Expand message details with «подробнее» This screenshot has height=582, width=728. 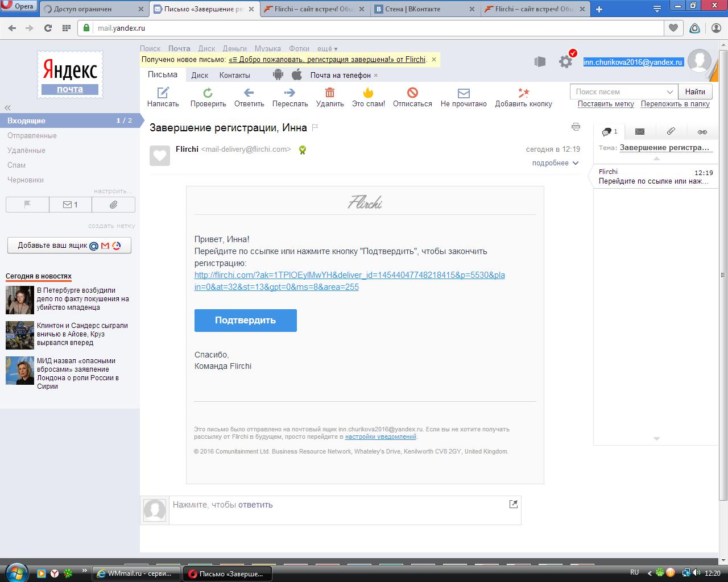tap(555, 163)
